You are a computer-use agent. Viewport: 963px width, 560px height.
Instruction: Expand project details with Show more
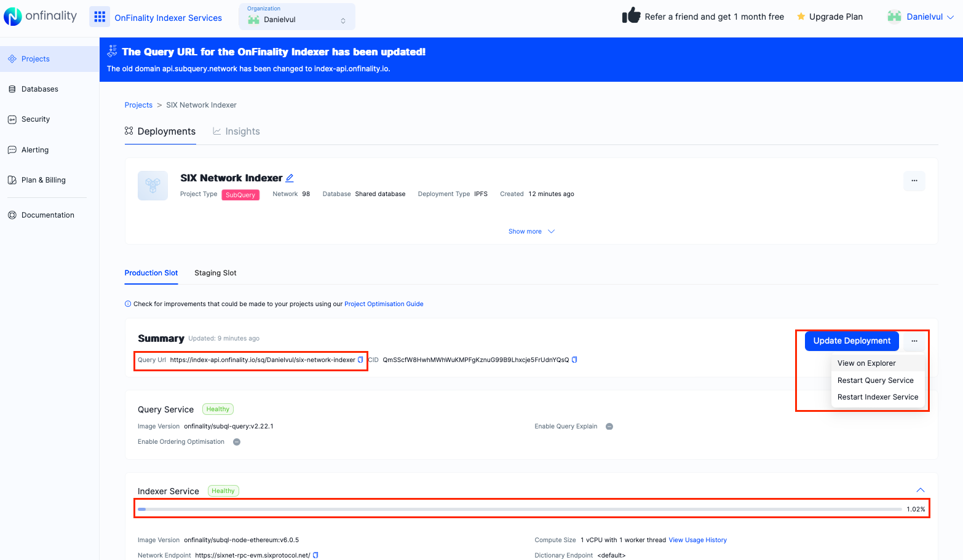pyautogui.click(x=531, y=232)
